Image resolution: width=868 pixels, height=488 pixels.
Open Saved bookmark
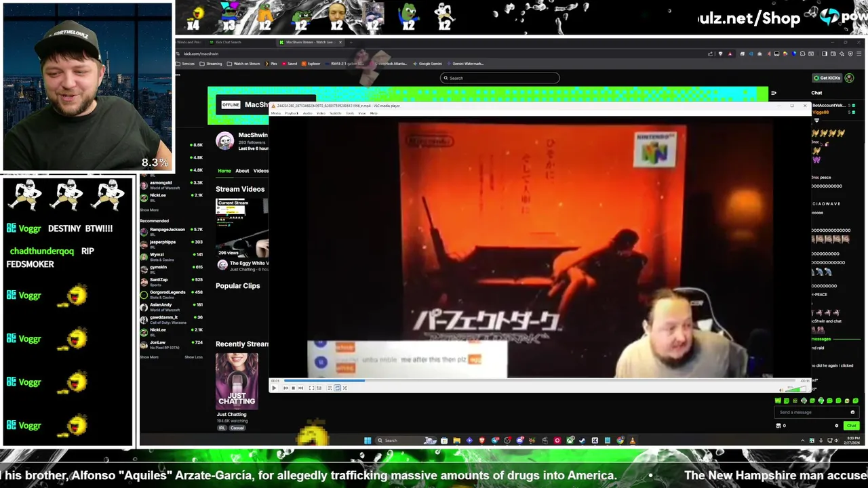pos(290,64)
